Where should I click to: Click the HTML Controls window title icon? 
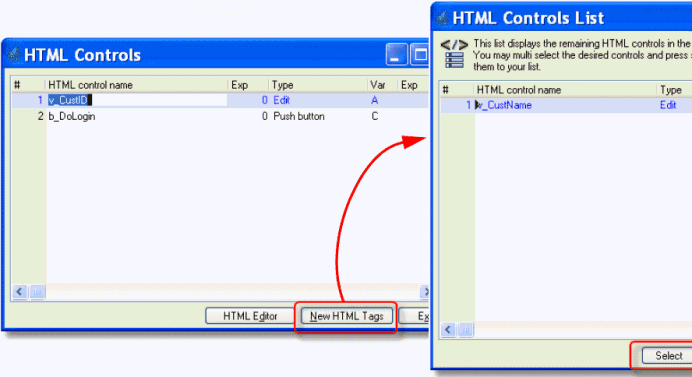(14, 55)
